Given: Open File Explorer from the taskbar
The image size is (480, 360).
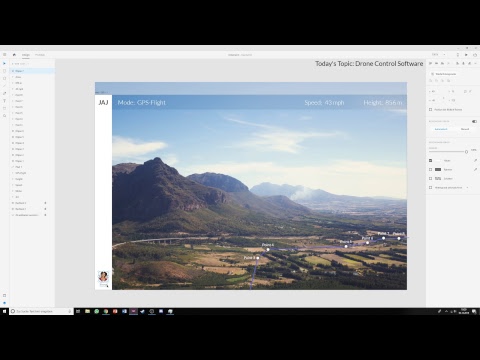Looking at the screenshot, I should pos(87,311).
